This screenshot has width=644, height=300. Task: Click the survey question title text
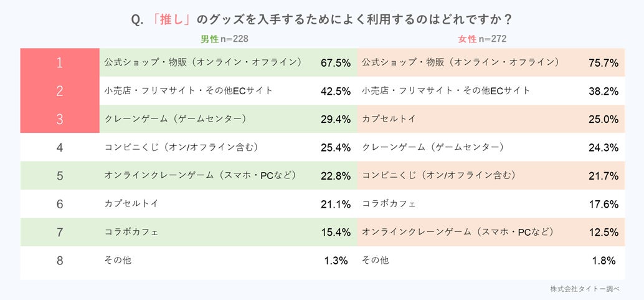pos(321,19)
